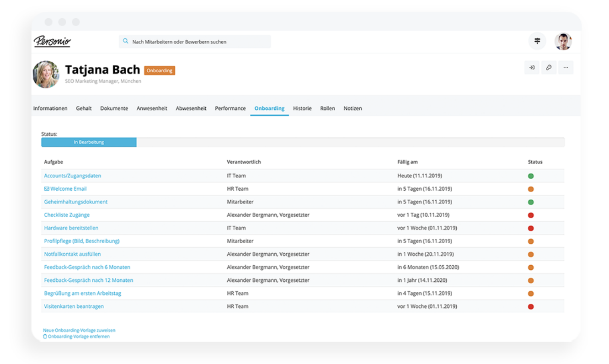Click the Verantwortlich column header
This screenshot has width=609, height=364.
244,162
